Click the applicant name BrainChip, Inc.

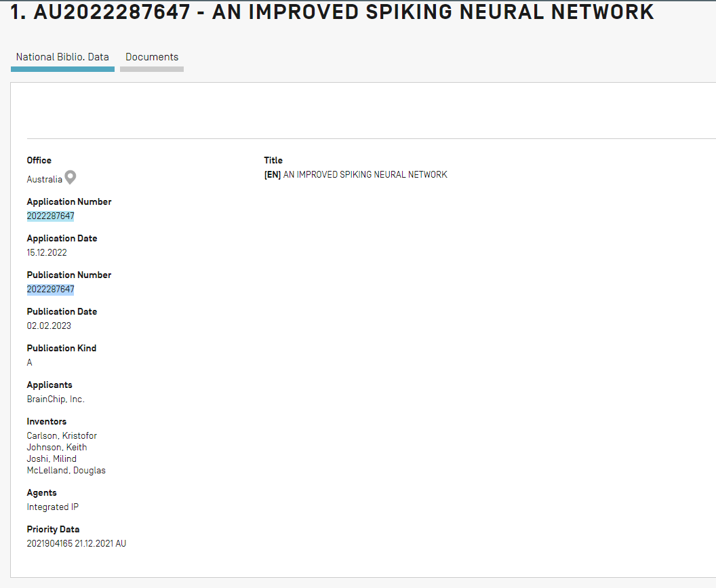click(x=56, y=399)
